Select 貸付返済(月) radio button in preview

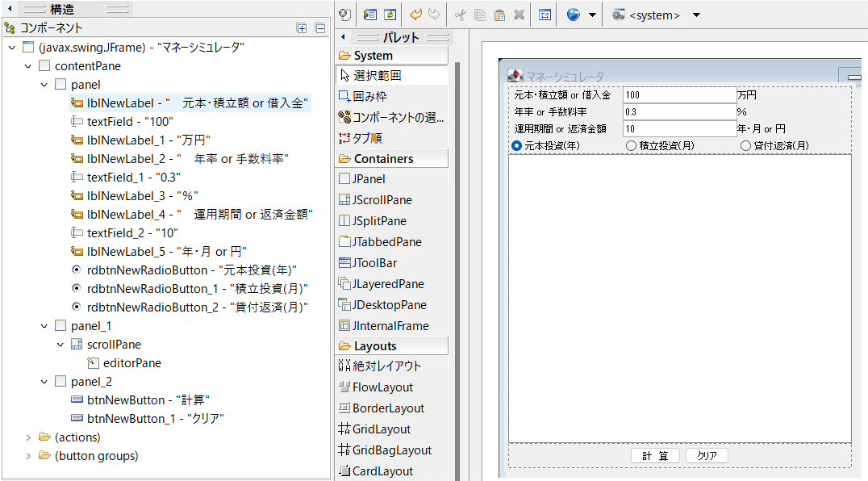pos(775,145)
